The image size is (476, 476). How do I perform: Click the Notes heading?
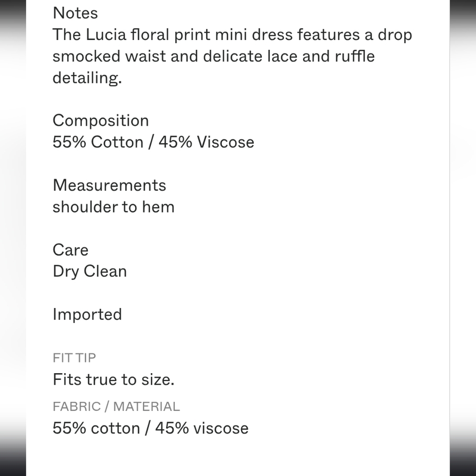click(x=75, y=13)
